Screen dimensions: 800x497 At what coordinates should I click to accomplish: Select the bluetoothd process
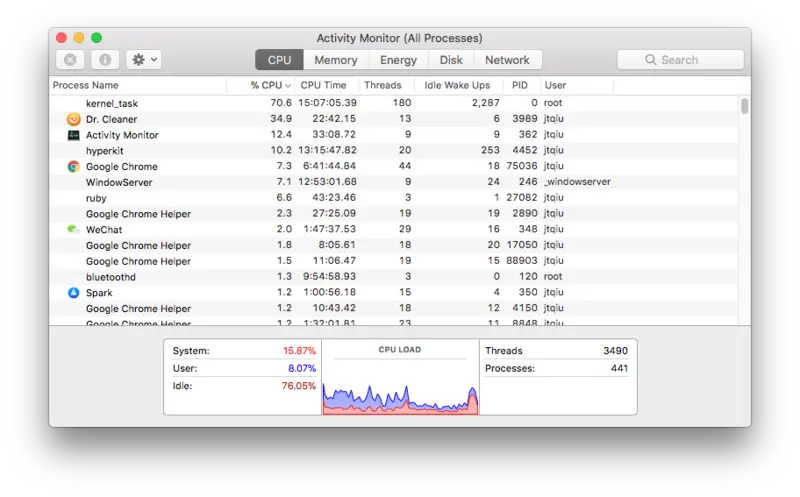coord(111,277)
